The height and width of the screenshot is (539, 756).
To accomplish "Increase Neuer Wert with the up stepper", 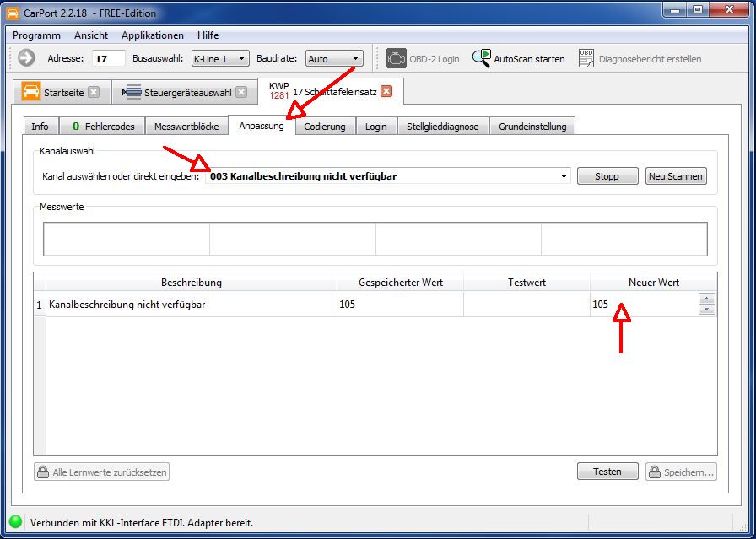I will [707, 299].
